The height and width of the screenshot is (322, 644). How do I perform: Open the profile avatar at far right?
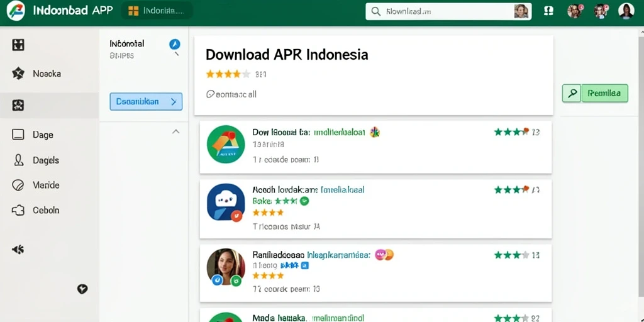626,11
